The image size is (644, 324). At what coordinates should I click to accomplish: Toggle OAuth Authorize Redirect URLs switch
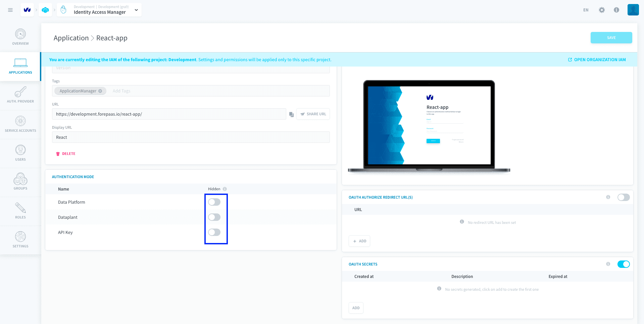click(x=624, y=197)
